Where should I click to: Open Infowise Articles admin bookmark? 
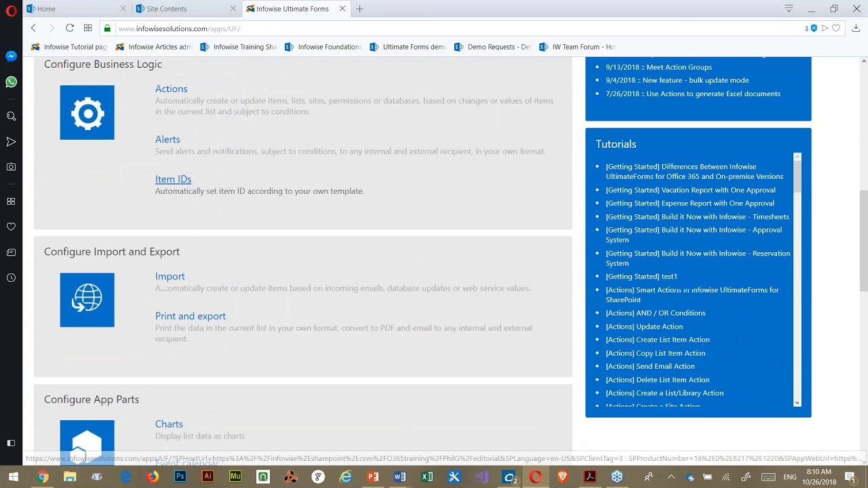[154, 47]
